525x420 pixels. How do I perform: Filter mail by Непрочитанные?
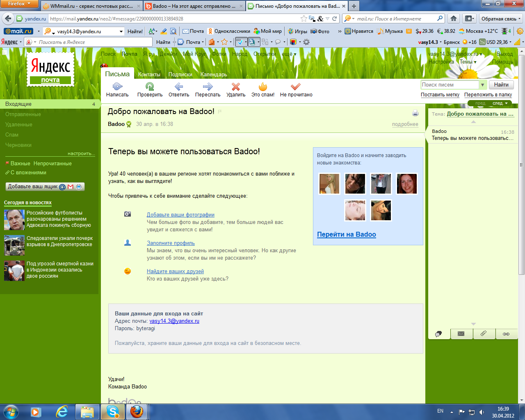click(x=52, y=163)
